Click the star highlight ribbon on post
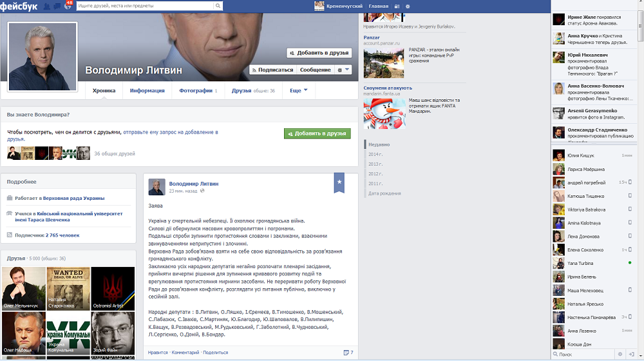The height and width of the screenshot is (361, 644). coord(339,183)
